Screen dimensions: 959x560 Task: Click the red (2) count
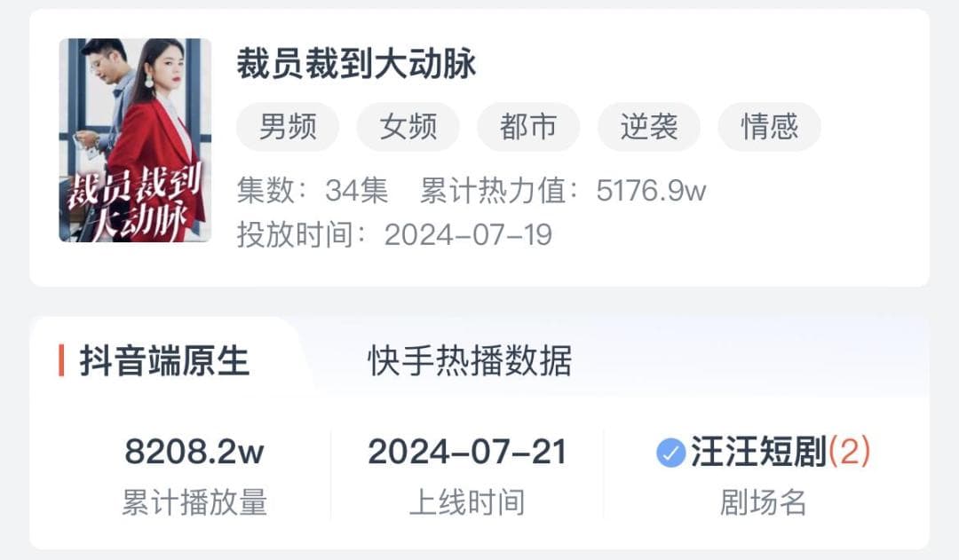(850, 453)
